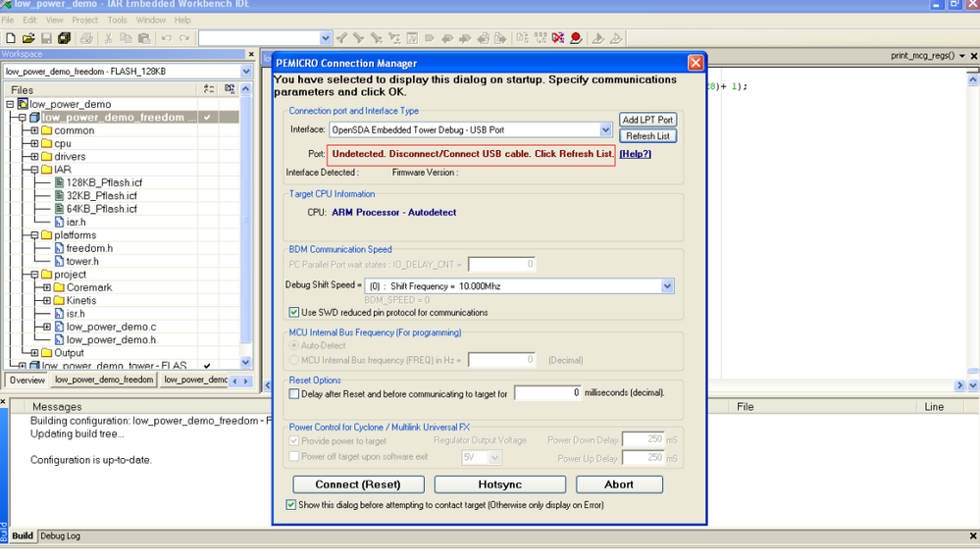Click the delay milliseconds input field
This screenshot has width=980, height=558.
pos(547,393)
